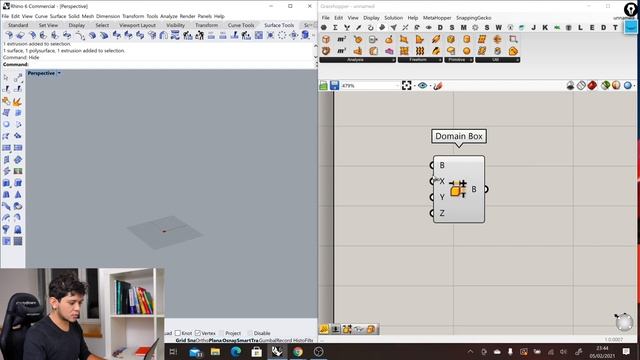The height and width of the screenshot is (360, 640).
Task: Toggle Ortho in Rhino status bar
Action: click(202, 340)
